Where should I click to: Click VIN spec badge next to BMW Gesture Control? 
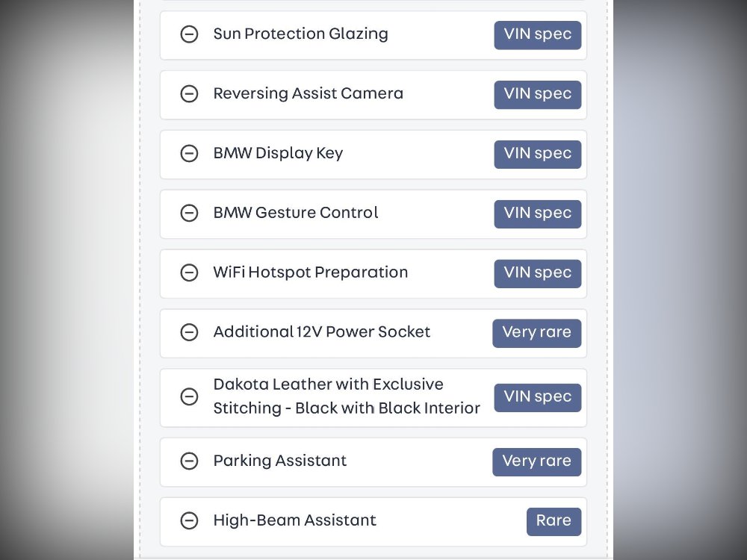pyautogui.click(x=537, y=214)
